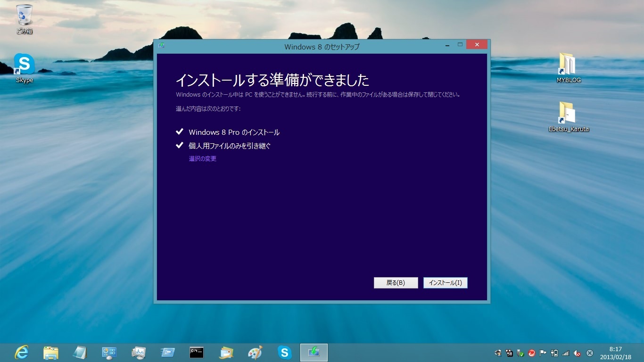This screenshot has width=644, height=362.
Task: Select the text Windows 8 Pro のインストール
Action: pos(234,132)
